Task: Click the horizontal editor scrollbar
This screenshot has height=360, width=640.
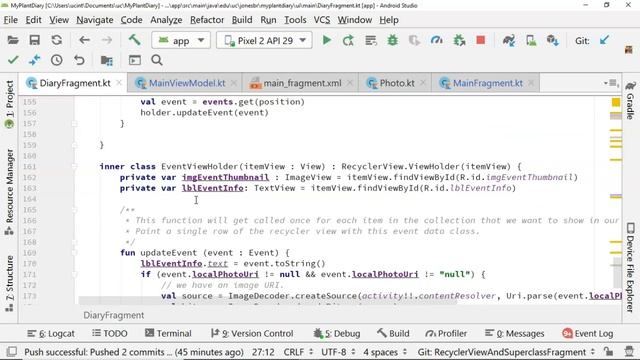Action: coord(267,301)
